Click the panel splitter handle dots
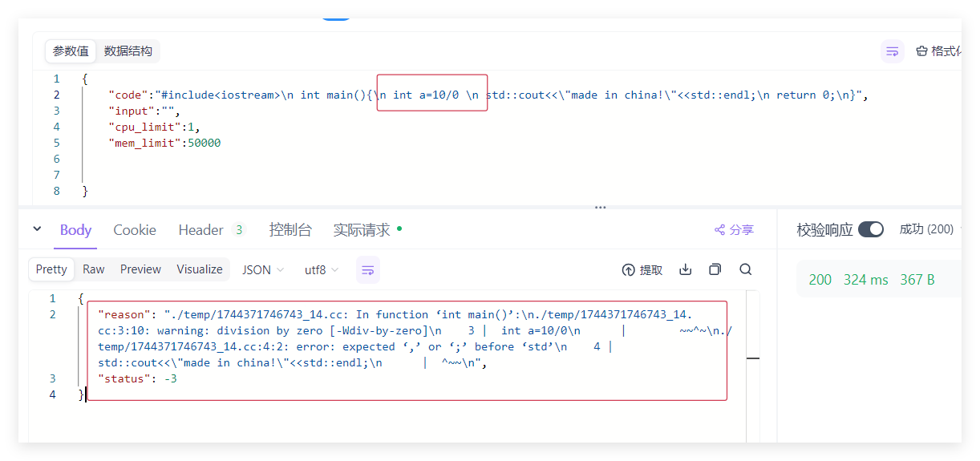The width and height of the screenshot is (980, 461). pos(600,207)
